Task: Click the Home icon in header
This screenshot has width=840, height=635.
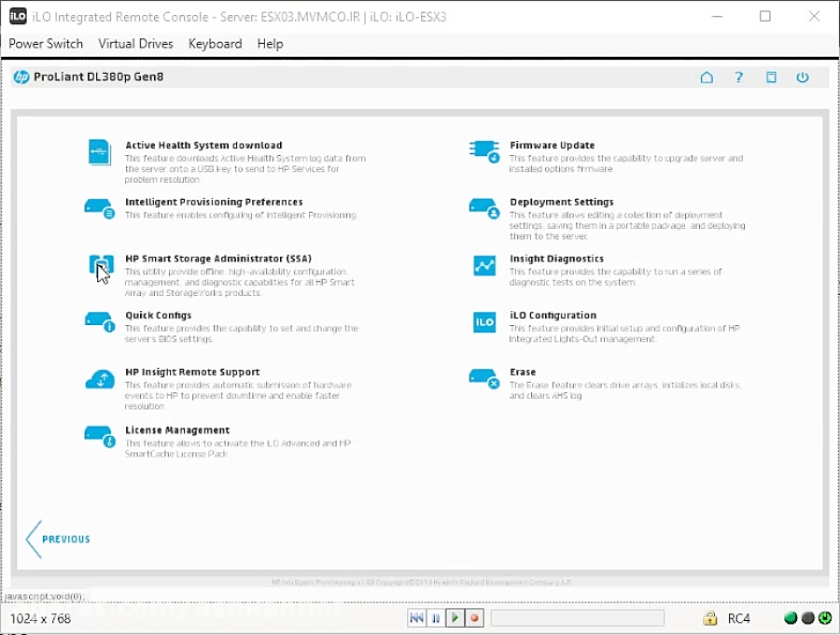Action: tap(707, 78)
